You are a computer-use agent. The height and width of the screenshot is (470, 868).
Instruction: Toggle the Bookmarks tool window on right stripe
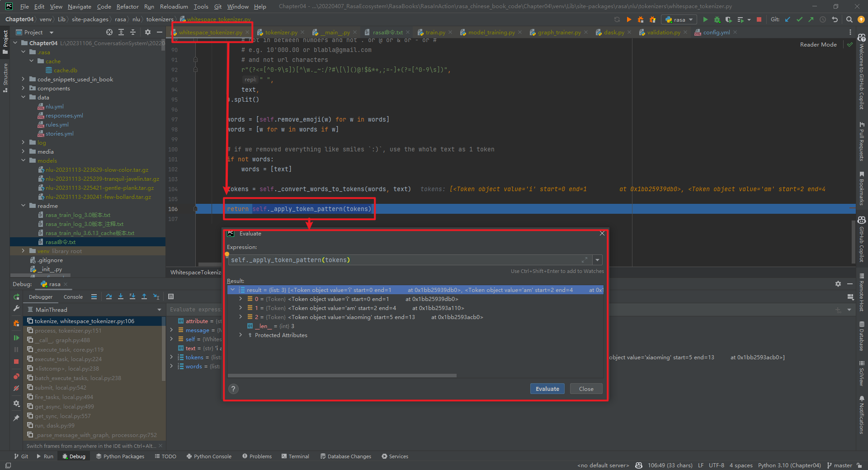click(x=862, y=188)
